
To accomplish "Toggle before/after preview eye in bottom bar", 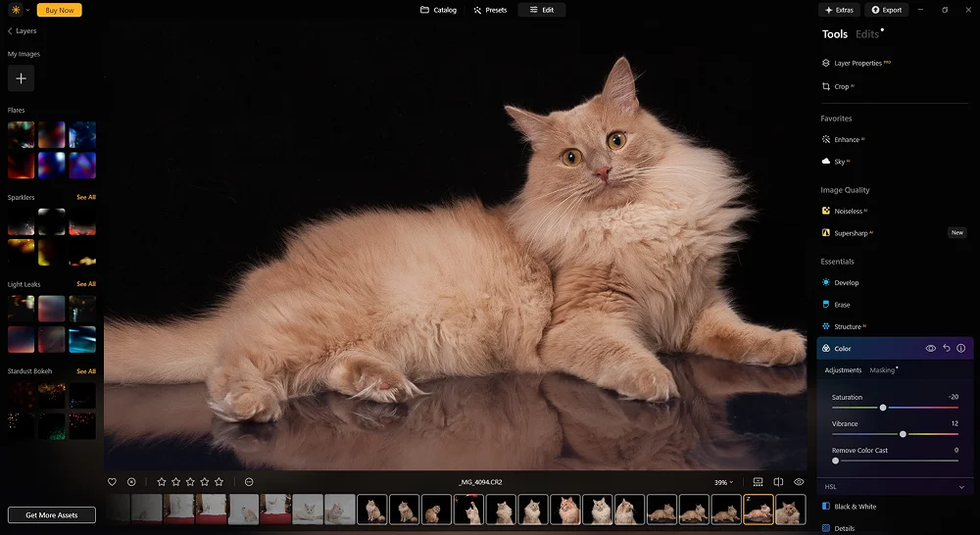I will (799, 482).
